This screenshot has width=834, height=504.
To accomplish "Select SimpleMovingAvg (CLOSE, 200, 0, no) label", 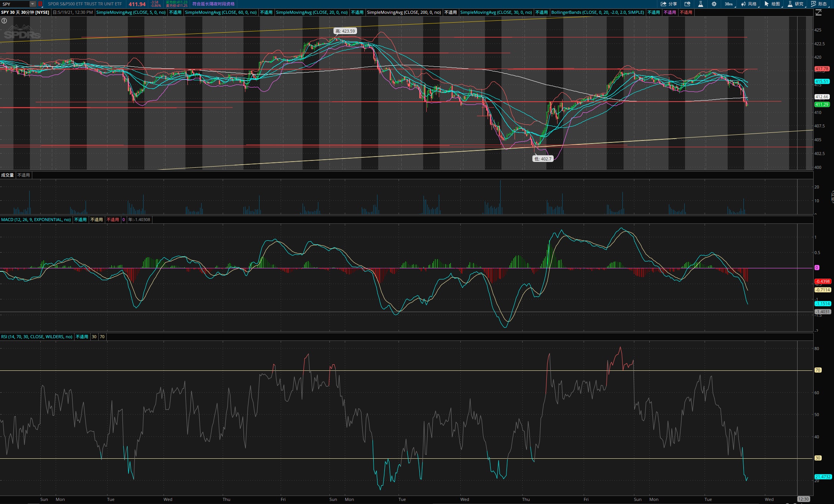I will pos(404,12).
